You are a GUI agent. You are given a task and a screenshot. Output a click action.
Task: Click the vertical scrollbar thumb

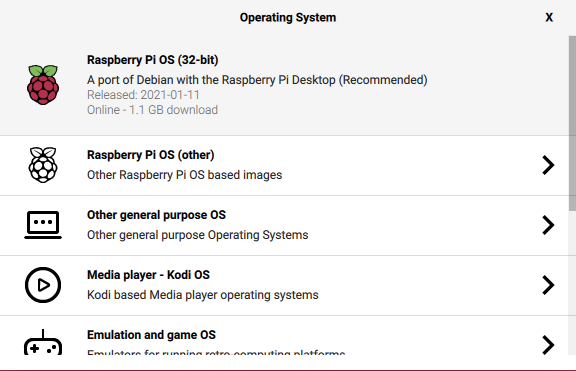coord(572,123)
